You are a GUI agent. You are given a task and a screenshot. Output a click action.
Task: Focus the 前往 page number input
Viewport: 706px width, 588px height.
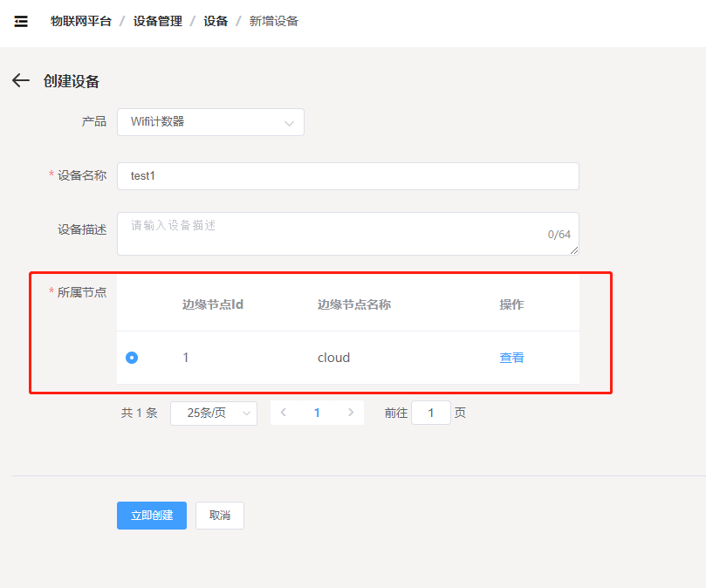coord(431,413)
